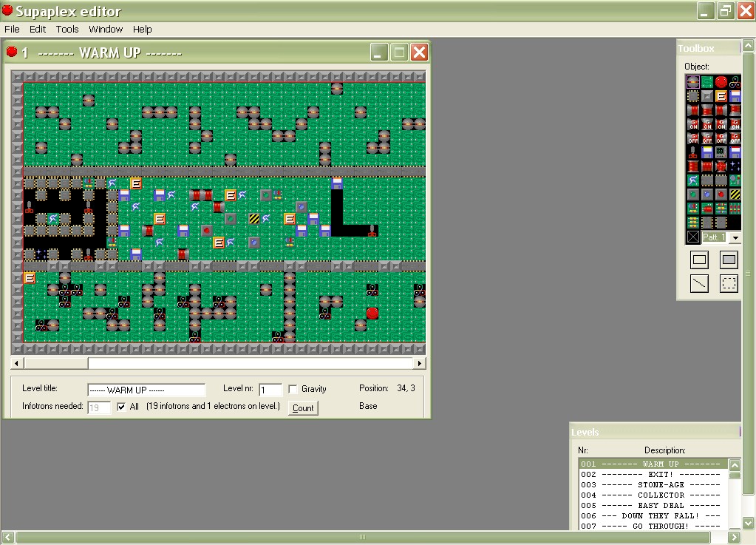Activate the dashed selection tool
The height and width of the screenshot is (545, 756).
point(729,284)
